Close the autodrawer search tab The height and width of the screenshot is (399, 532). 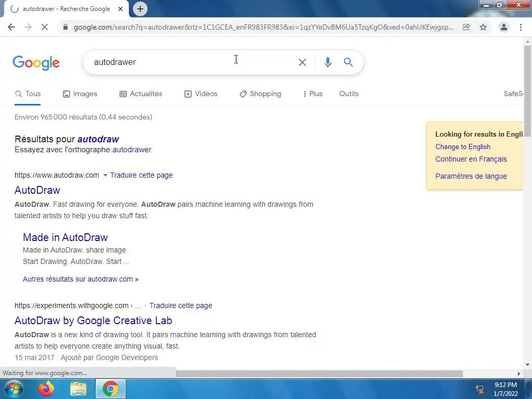(x=121, y=9)
